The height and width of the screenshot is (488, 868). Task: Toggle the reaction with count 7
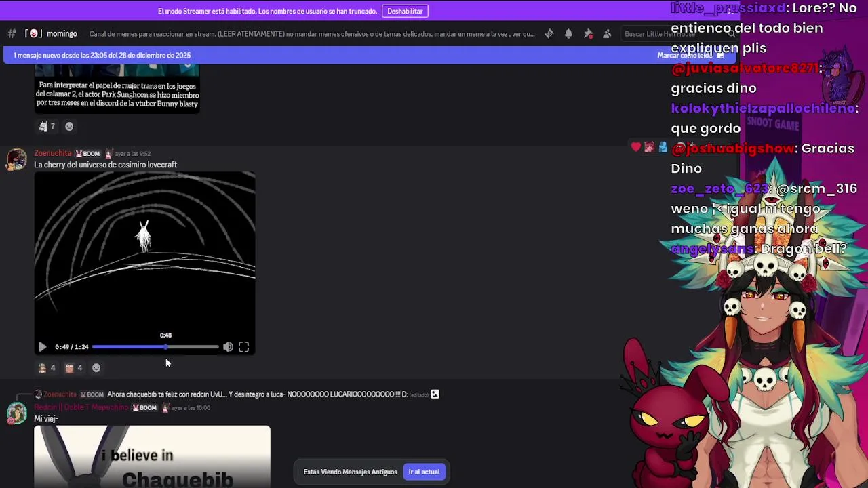click(x=47, y=126)
